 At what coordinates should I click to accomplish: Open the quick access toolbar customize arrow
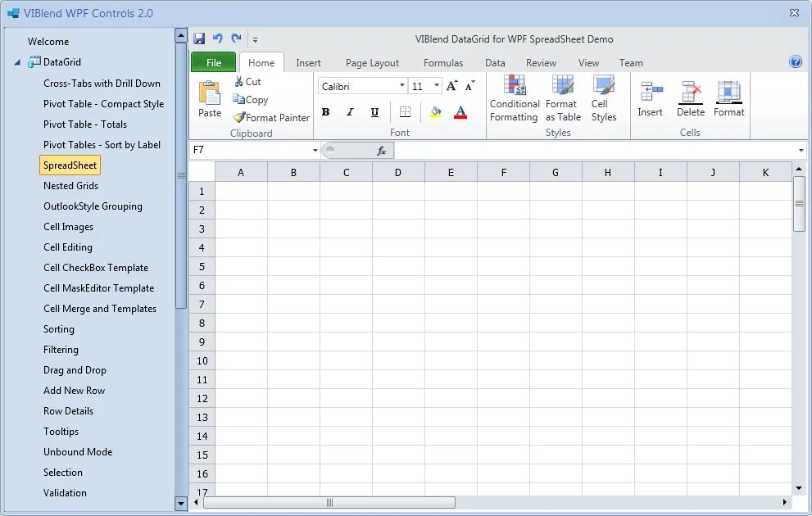(255, 39)
